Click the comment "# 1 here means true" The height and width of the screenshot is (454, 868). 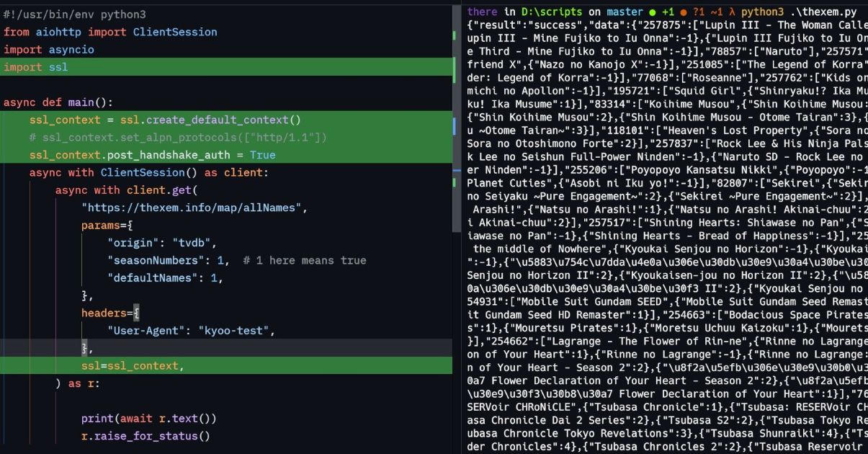tap(305, 260)
